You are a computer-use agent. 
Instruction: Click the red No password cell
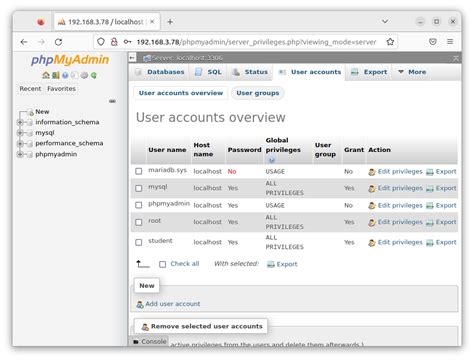point(232,171)
